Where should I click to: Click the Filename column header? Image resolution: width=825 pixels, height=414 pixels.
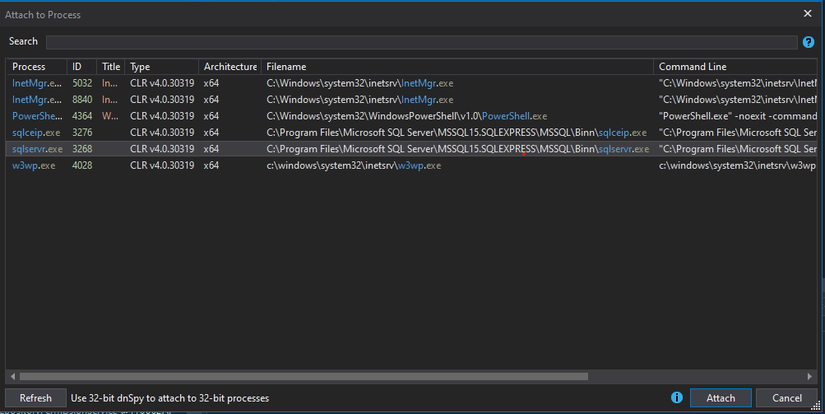pos(286,66)
